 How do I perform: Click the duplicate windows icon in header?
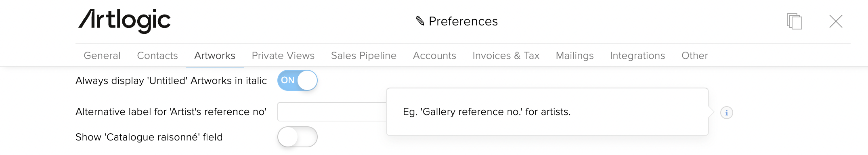(794, 21)
